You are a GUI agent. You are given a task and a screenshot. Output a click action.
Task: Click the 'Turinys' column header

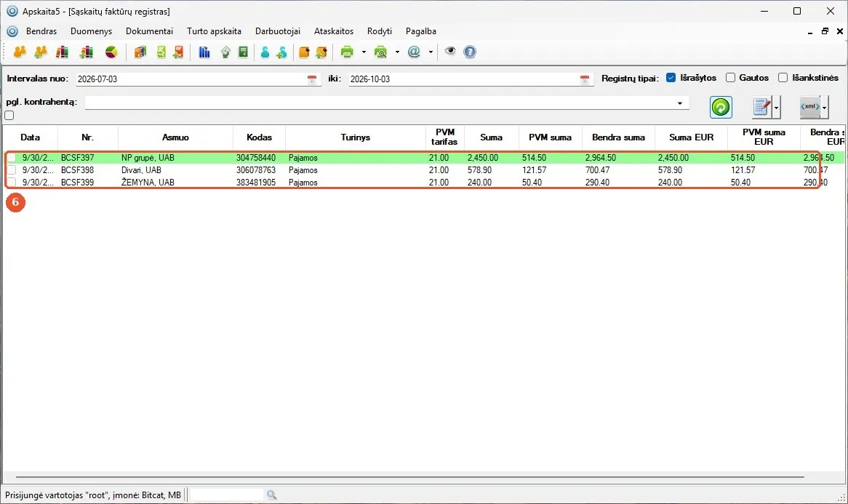coord(356,137)
